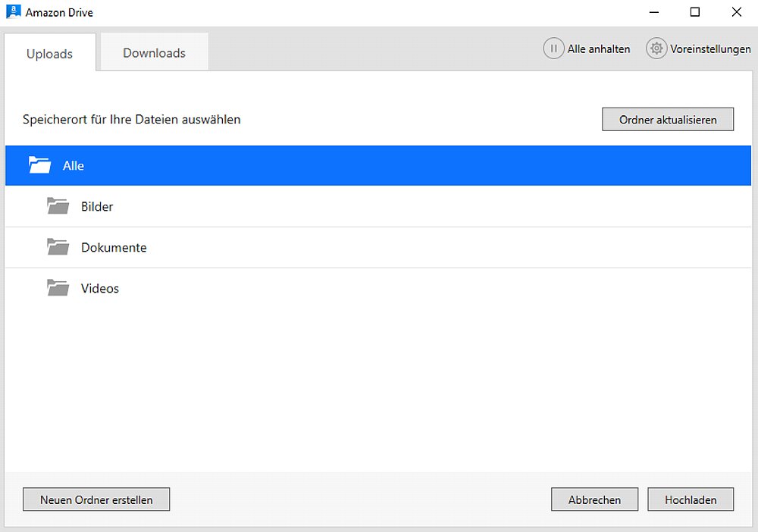Click the Amazon Drive app icon in title bar
Screen dimensions: 758x532
click(14, 11)
